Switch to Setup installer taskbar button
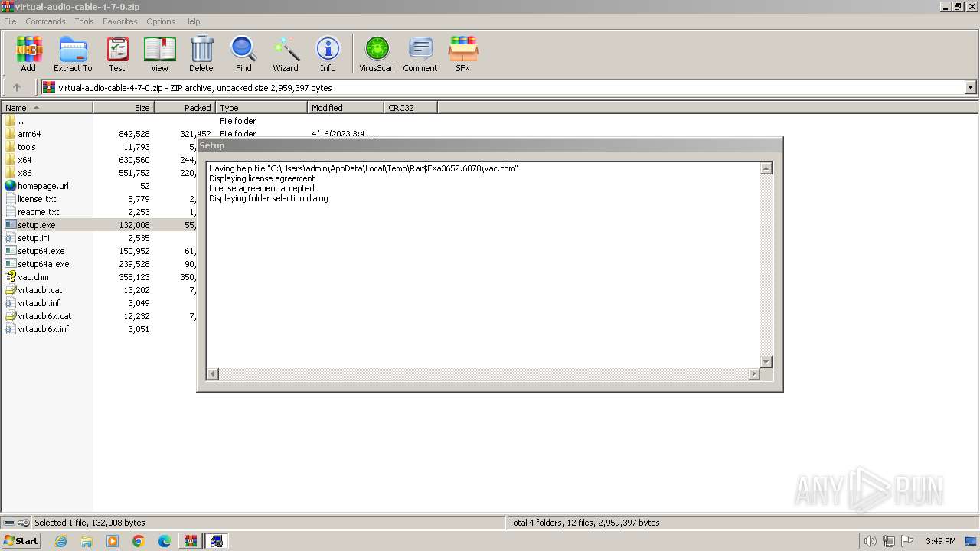This screenshot has width=980, height=551. pyautogui.click(x=217, y=541)
